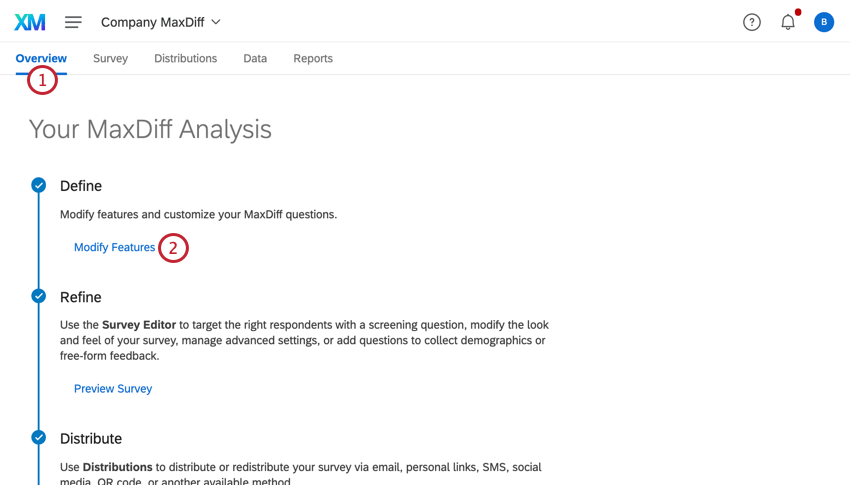
Task: Switch to the Survey tab
Action: tap(110, 58)
